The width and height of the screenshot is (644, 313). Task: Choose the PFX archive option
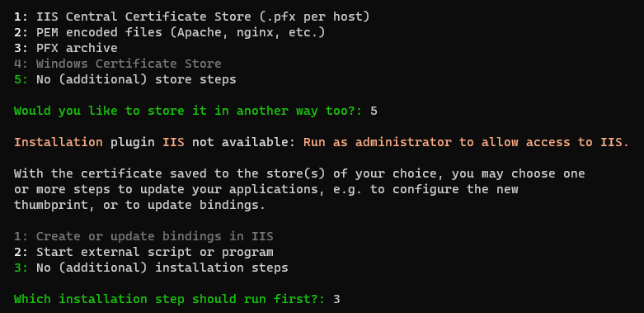[66, 48]
